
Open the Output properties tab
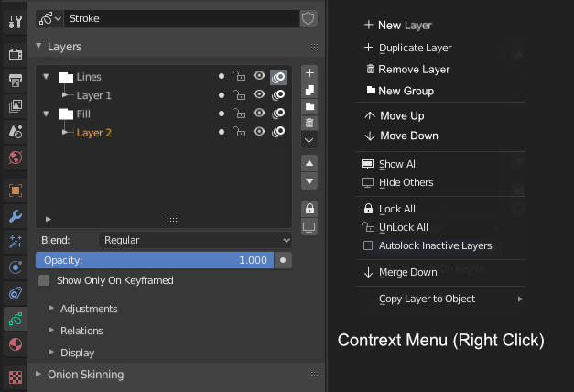(15, 81)
